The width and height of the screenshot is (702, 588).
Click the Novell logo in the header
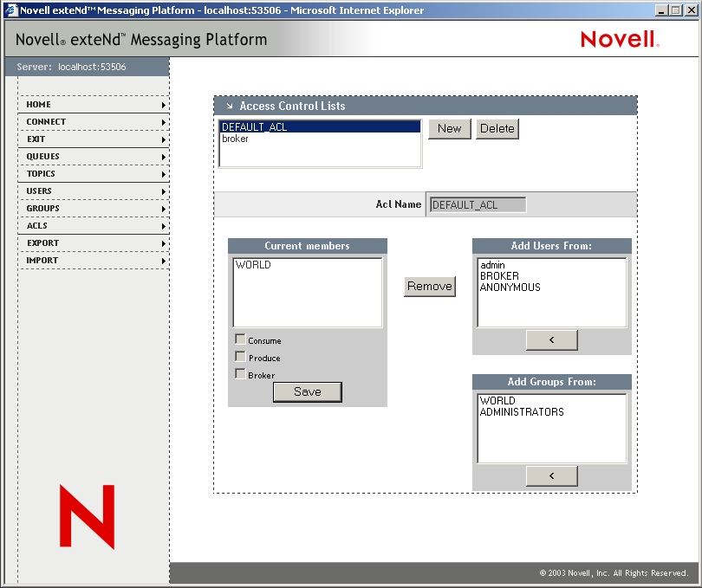(x=620, y=39)
